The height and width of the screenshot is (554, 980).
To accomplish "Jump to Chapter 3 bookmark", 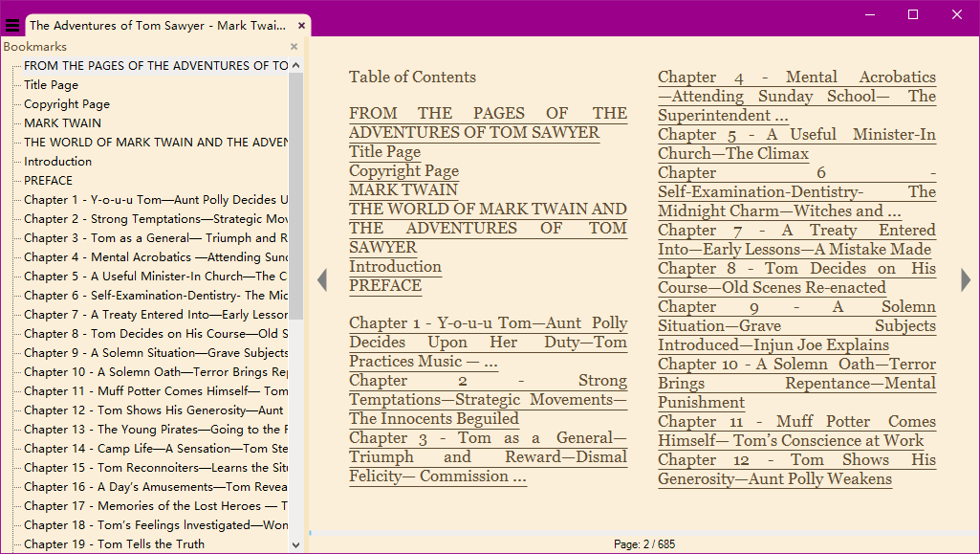I will point(156,238).
